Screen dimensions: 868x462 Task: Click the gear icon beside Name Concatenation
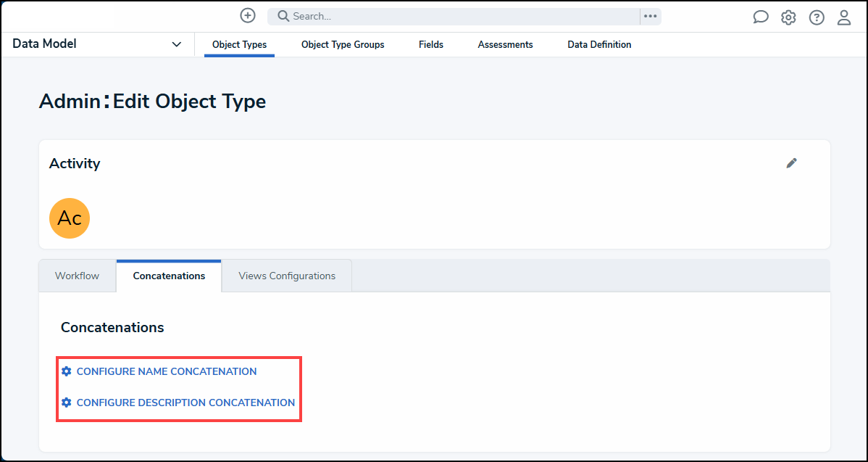(x=67, y=371)
